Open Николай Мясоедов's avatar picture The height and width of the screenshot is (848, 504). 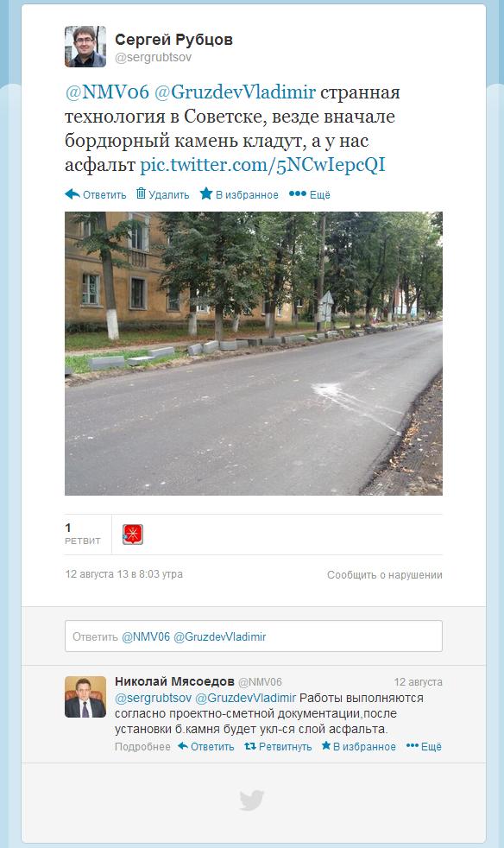pos(85,697)
